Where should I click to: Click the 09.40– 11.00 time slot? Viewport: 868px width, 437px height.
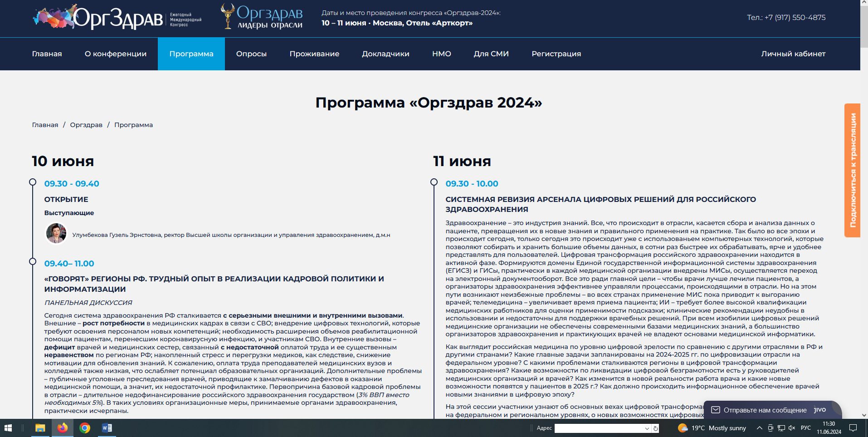click(x=69, y=264)
